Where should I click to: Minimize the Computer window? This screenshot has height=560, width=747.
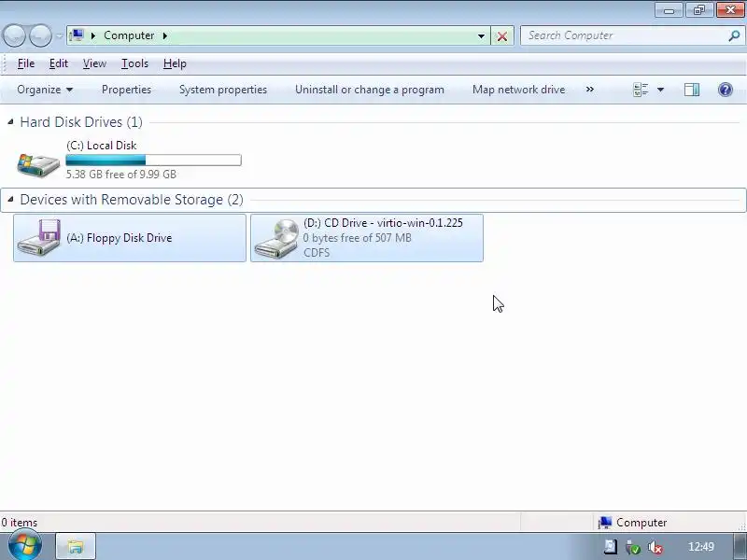coord(669,10)
